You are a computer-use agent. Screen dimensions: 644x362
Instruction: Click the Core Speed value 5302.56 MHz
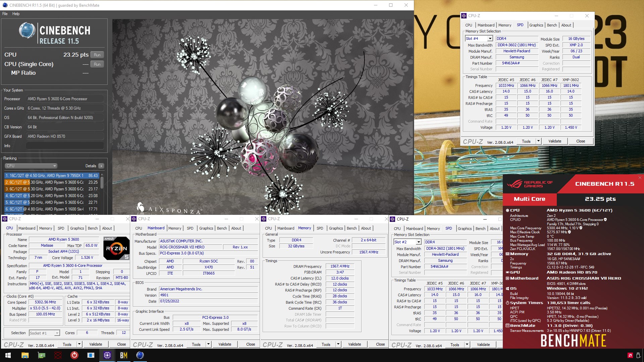pos(46,302)
